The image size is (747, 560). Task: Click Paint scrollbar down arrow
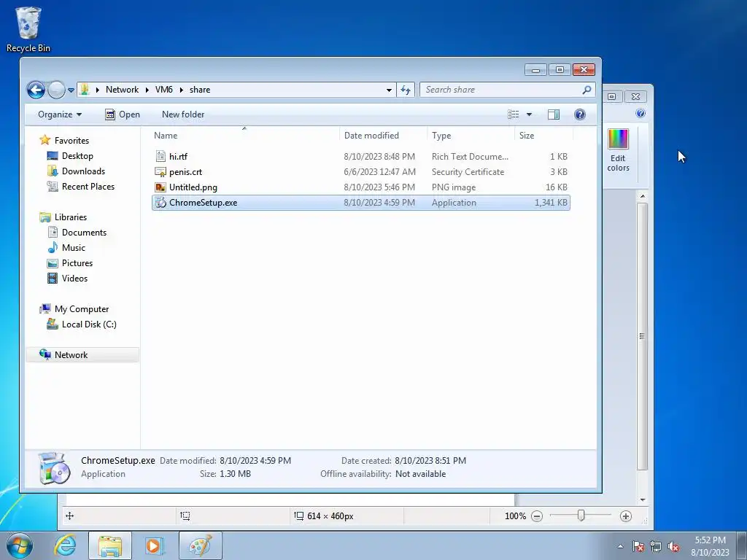[642, 499]
